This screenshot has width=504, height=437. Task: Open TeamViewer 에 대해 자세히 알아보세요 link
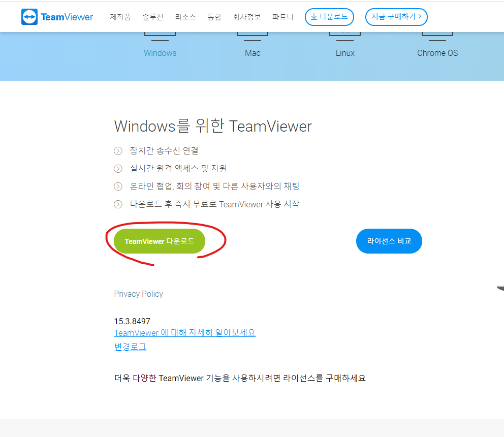tap(185, 332)
